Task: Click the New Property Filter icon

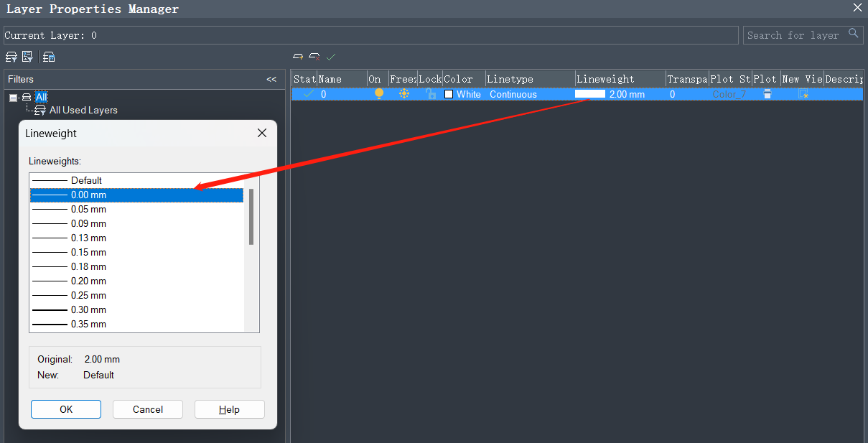Action: click(x=11, y=57)
